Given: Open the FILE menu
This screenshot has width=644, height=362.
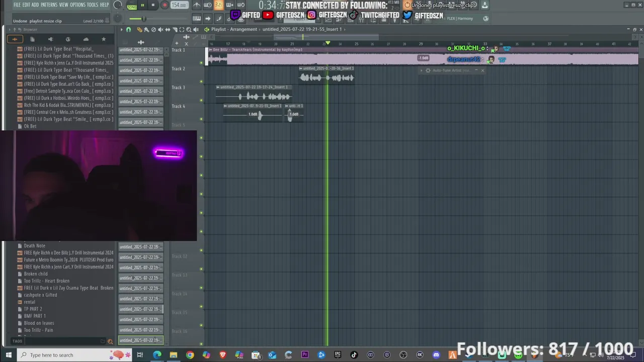Looking at the screenshot, I should click(x=17, y=5).
